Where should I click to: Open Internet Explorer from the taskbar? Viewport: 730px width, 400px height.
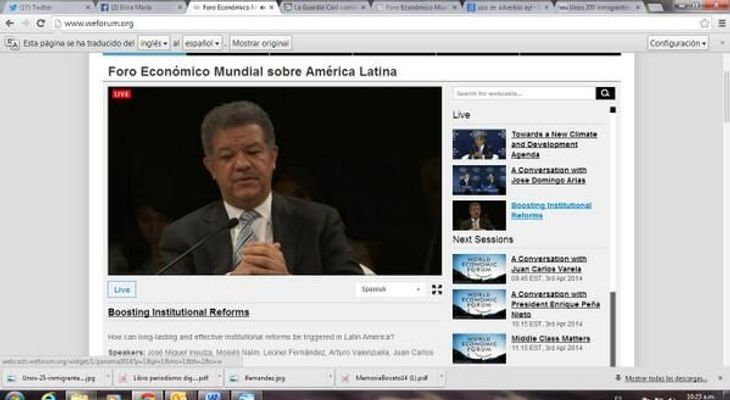[48, 396]
